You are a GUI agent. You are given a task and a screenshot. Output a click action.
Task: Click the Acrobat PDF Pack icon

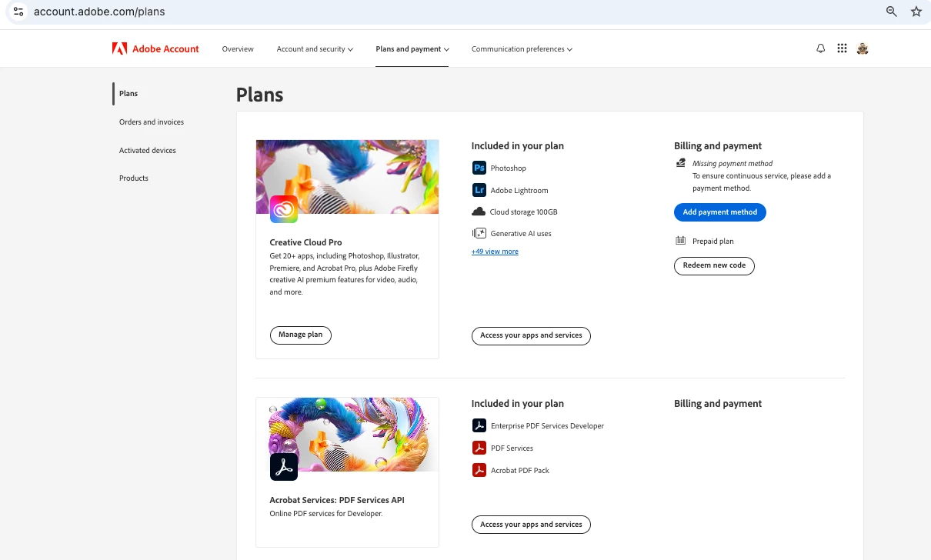[479, 470]
